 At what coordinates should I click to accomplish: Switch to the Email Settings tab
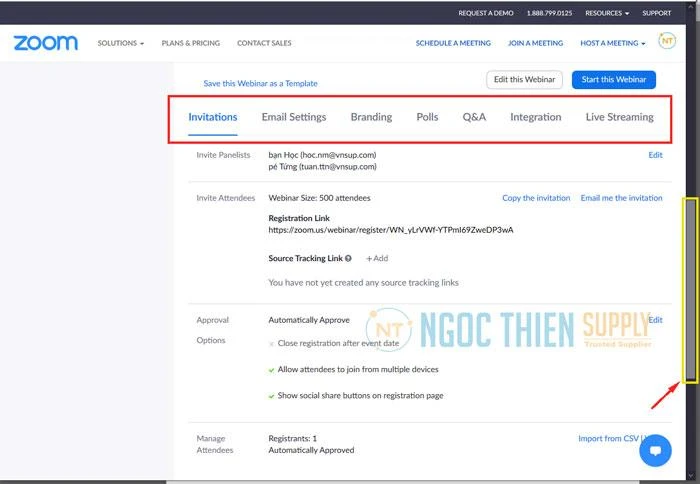(293, 117)
